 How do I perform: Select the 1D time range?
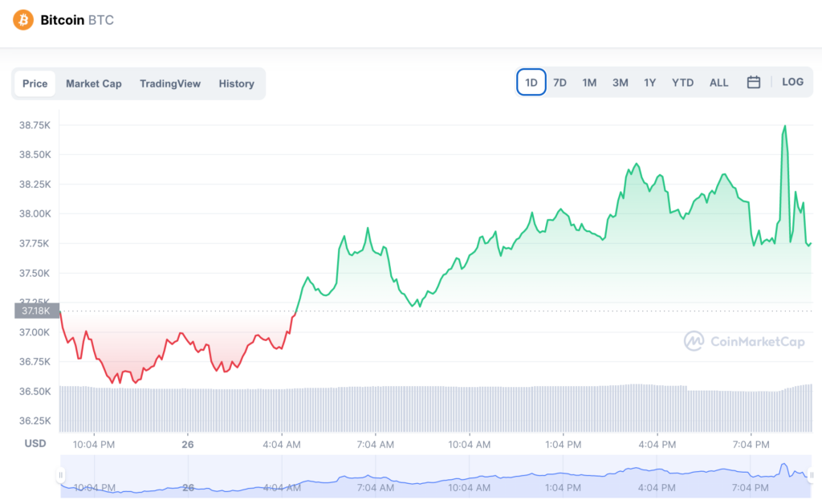531,82
